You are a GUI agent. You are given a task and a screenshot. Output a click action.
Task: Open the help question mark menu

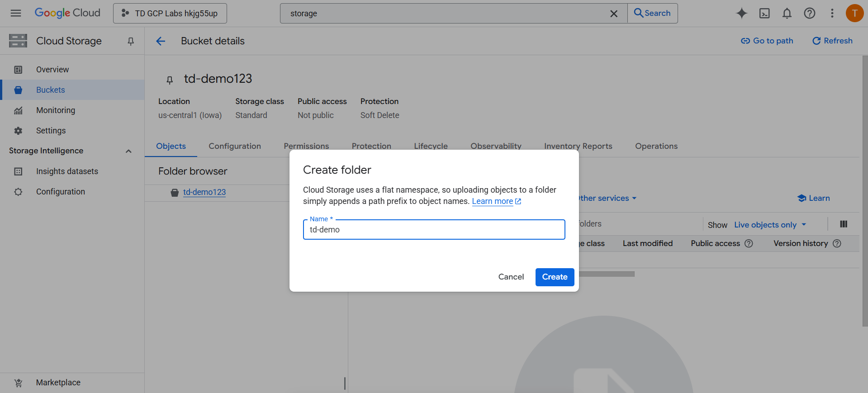point(809,13)
